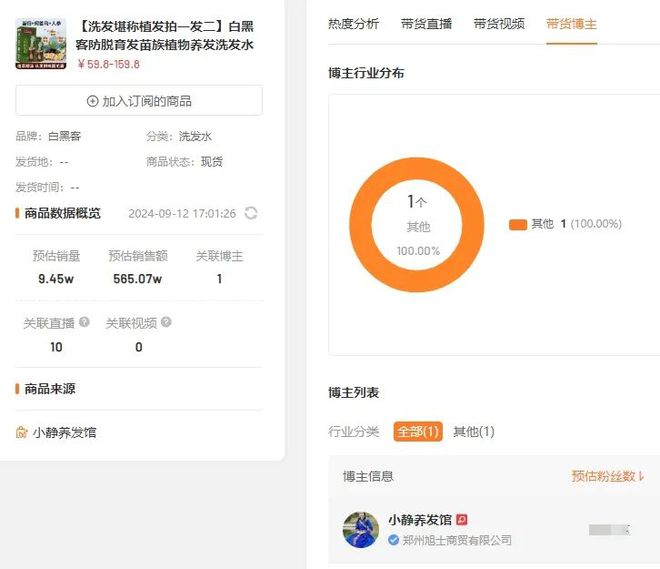Click the brand value 白黑客
This screenshot has width=660, height=569.
[x=64, y=136]
